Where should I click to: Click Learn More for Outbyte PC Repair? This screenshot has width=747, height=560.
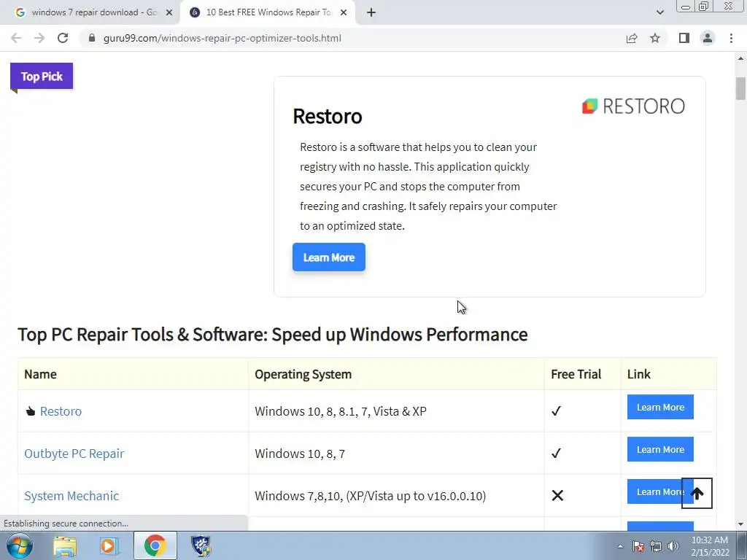pos(660,449)
